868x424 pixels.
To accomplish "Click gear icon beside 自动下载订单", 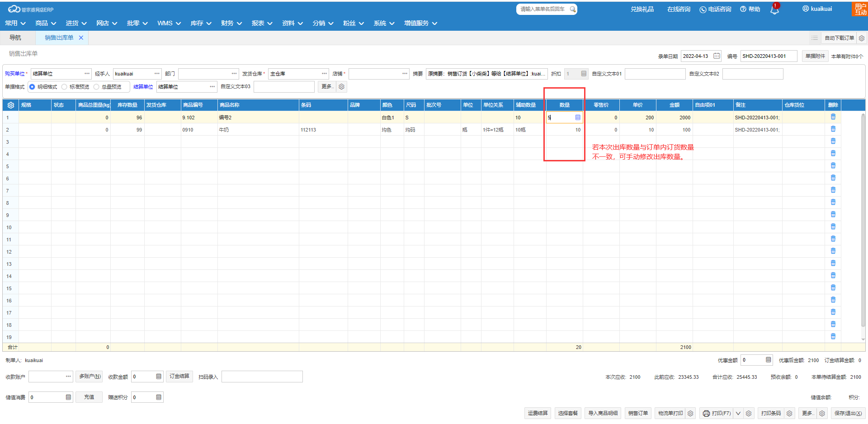I will (x=862, y=38).
